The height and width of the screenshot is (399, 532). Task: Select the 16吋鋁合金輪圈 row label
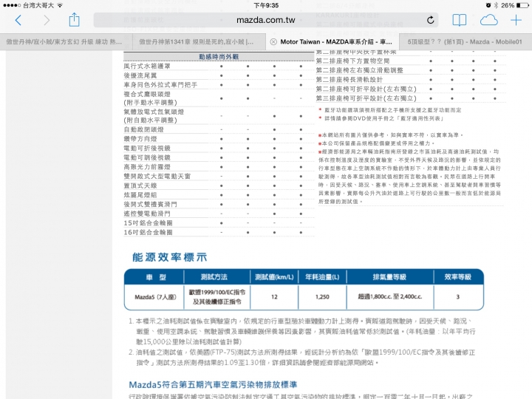click(x=148, y=233)
